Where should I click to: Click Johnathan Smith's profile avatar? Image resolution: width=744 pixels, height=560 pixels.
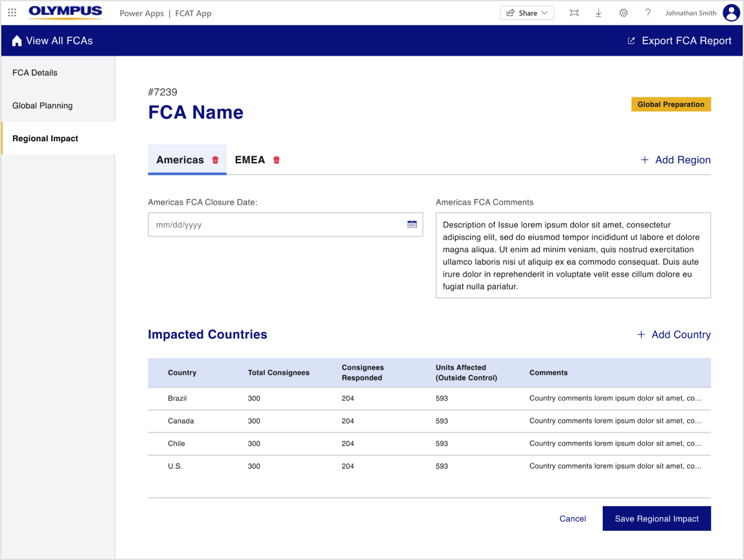coord(730,13)
